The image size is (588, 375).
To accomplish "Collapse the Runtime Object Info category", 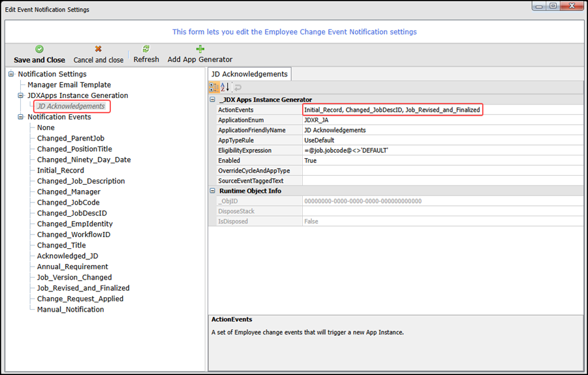I will 213,191.
